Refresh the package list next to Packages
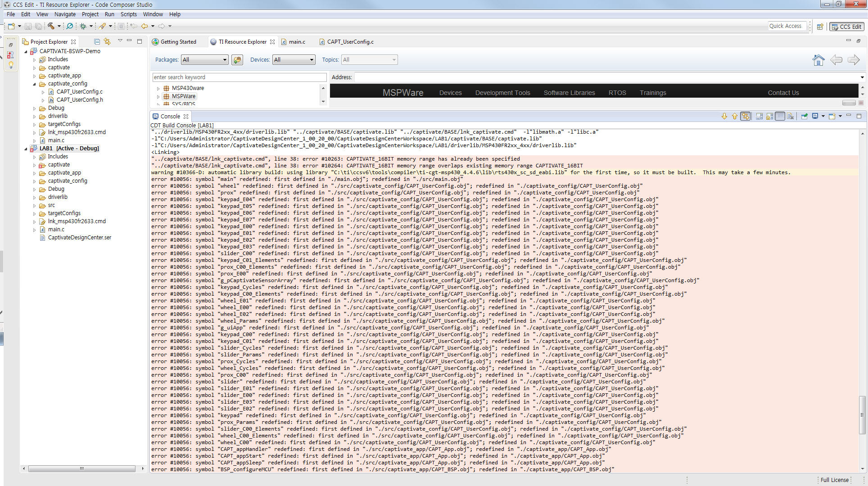Screen dimensions: 868x486 237,59
